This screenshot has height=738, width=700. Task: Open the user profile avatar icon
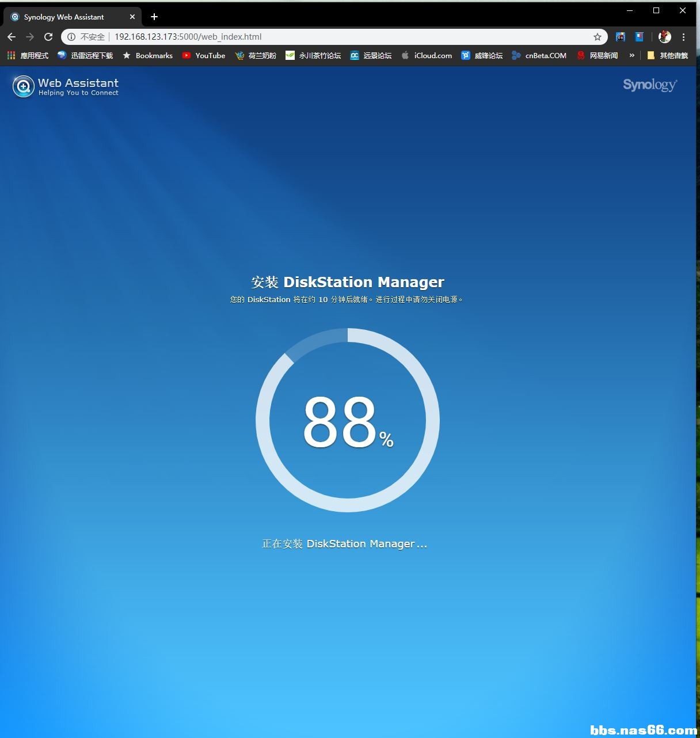pyautogui.click(x=665, y=37)
